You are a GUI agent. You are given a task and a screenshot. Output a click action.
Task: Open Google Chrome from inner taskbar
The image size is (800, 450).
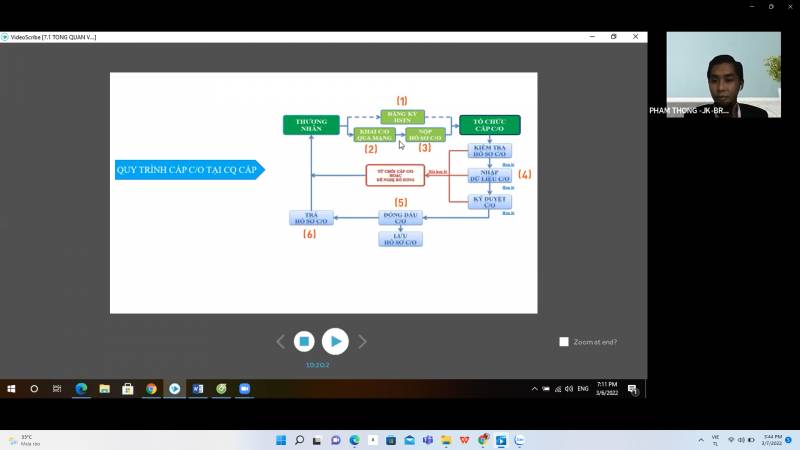coord(151,389)
